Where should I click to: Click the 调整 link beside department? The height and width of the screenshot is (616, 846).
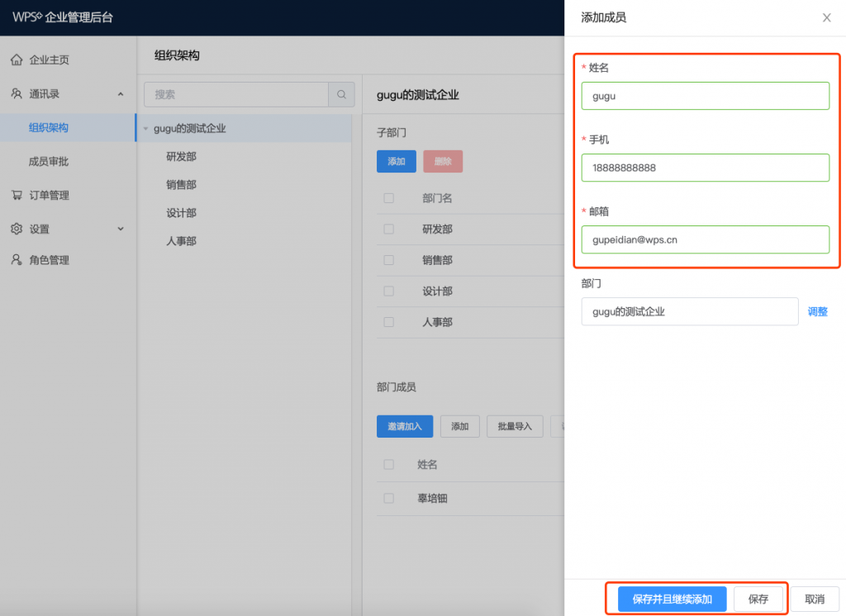[x=817, y=312]
